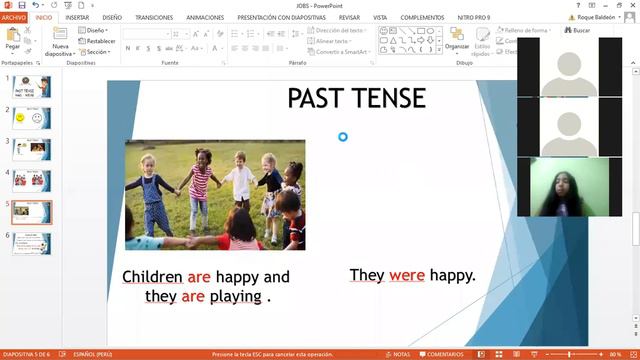This screenshot has width=640, height=360.
Task: Switch to Reading view in status bar
Action: click(516, 354)
